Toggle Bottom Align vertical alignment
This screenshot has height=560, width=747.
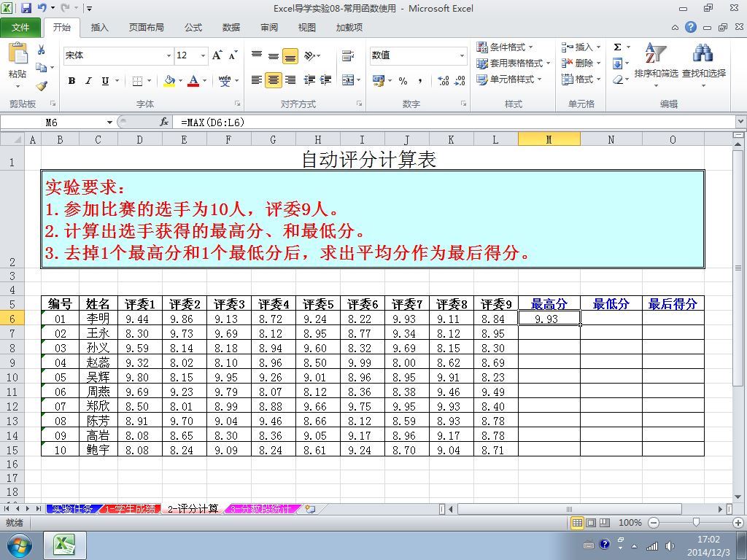click(x=290, y=56)
